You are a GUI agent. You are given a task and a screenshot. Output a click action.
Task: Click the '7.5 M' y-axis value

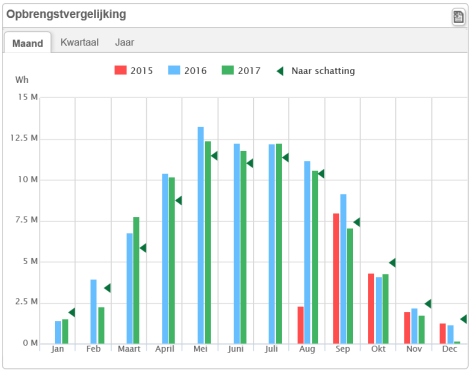coord(26,220)
